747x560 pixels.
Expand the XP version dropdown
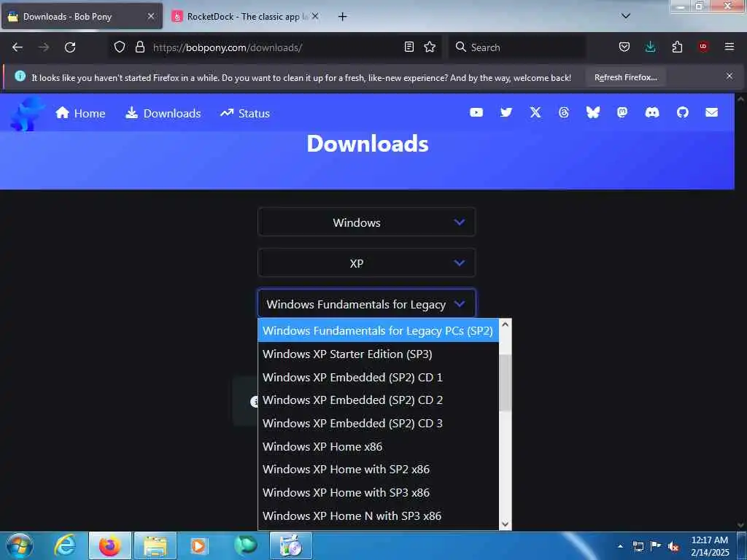(x=366, y=262)
